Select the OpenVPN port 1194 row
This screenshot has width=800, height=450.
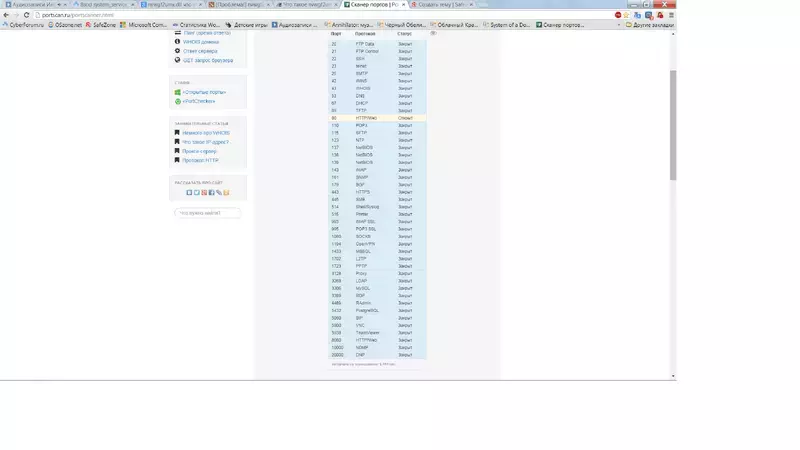click(377, 244)
